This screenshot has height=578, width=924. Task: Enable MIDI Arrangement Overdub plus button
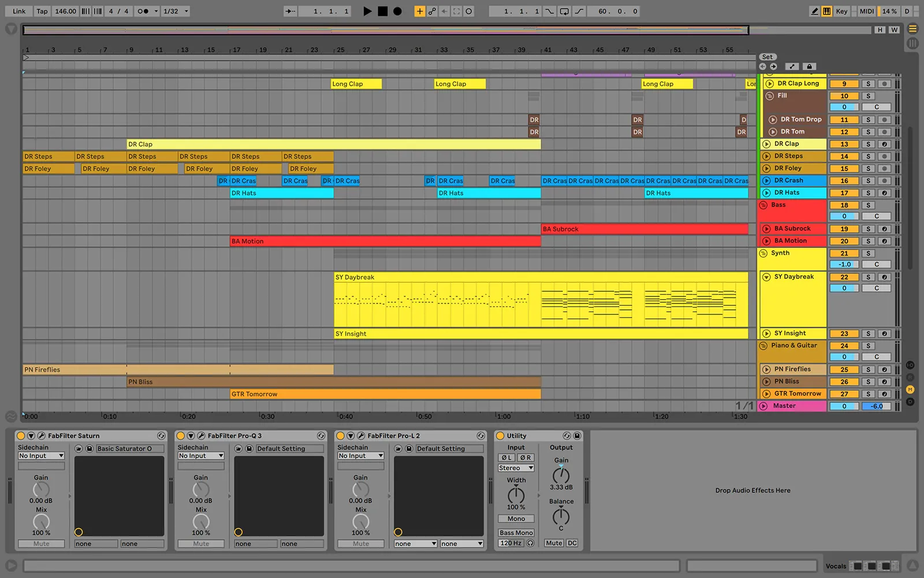click(420, 11)
